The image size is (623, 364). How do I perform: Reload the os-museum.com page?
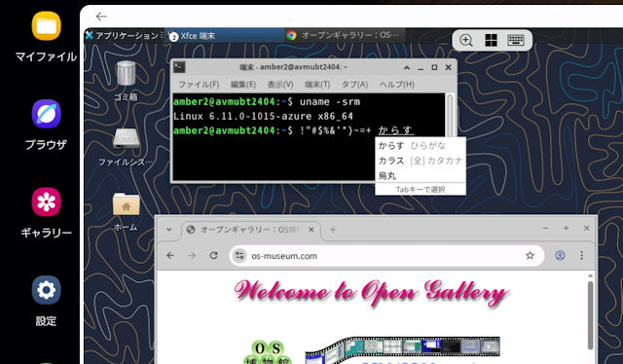pos(213,256)
